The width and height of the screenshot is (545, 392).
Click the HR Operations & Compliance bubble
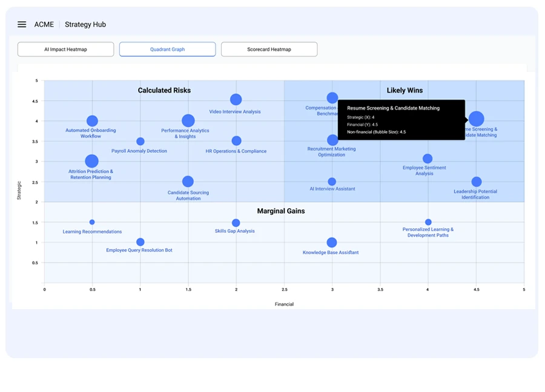(236, 141)
